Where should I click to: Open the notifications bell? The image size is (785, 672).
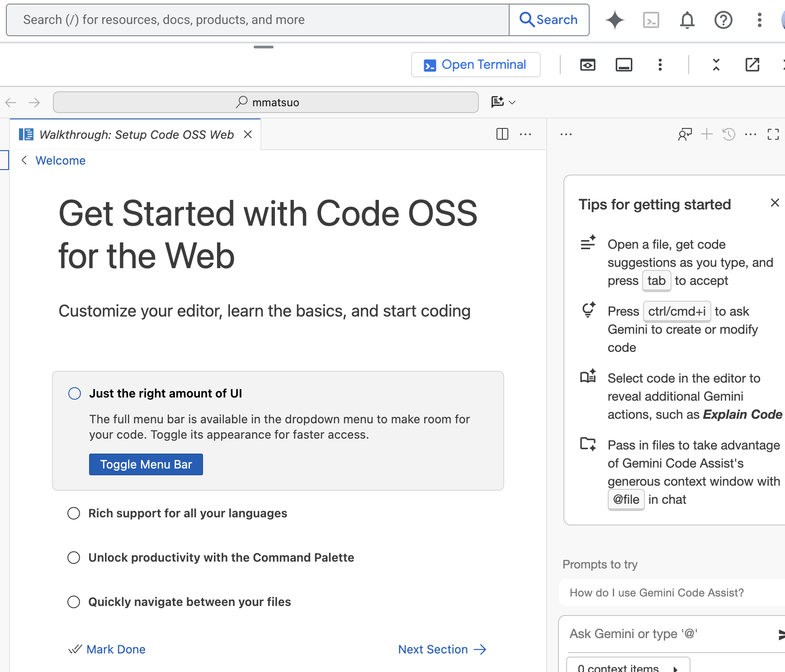click(687, 20)
